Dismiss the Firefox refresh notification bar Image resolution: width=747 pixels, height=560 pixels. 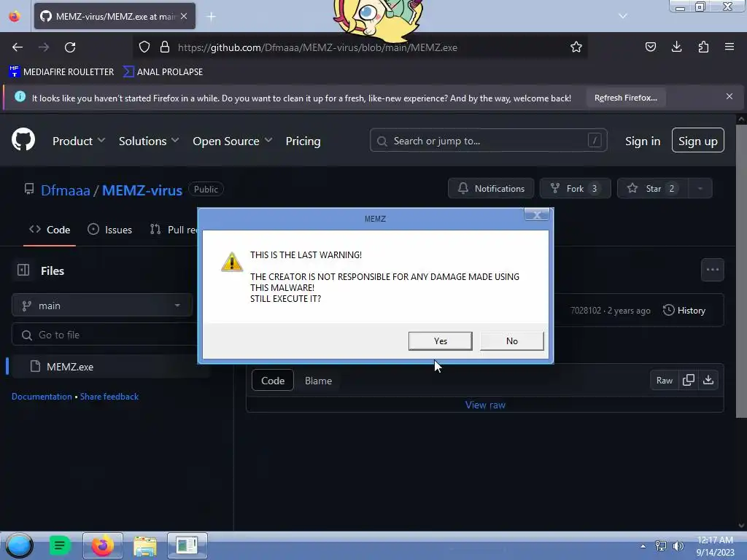coord(729,96)
